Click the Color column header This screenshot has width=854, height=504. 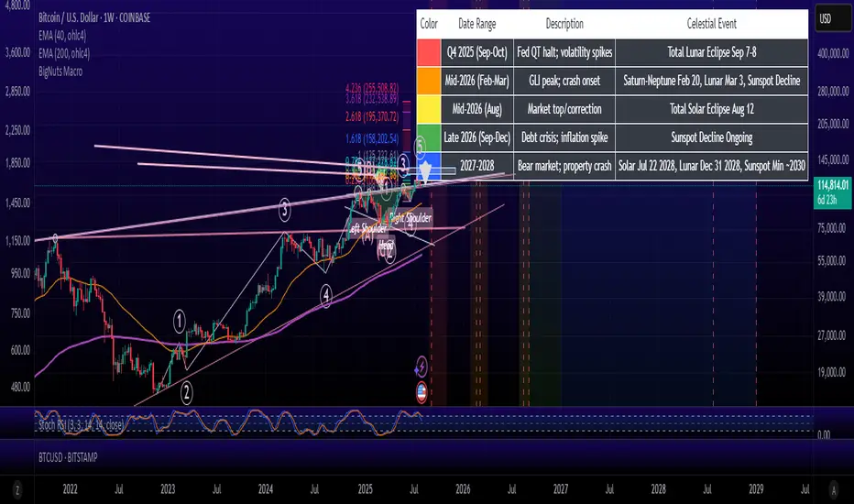(x=429, y=24)
